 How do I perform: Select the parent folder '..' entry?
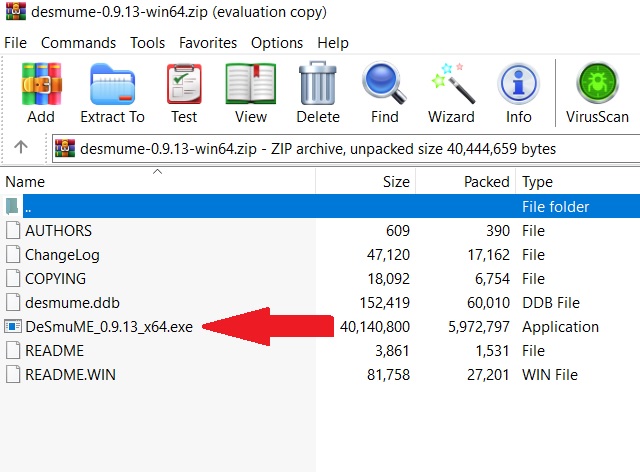pyautogui.click(x=28, y=207)
